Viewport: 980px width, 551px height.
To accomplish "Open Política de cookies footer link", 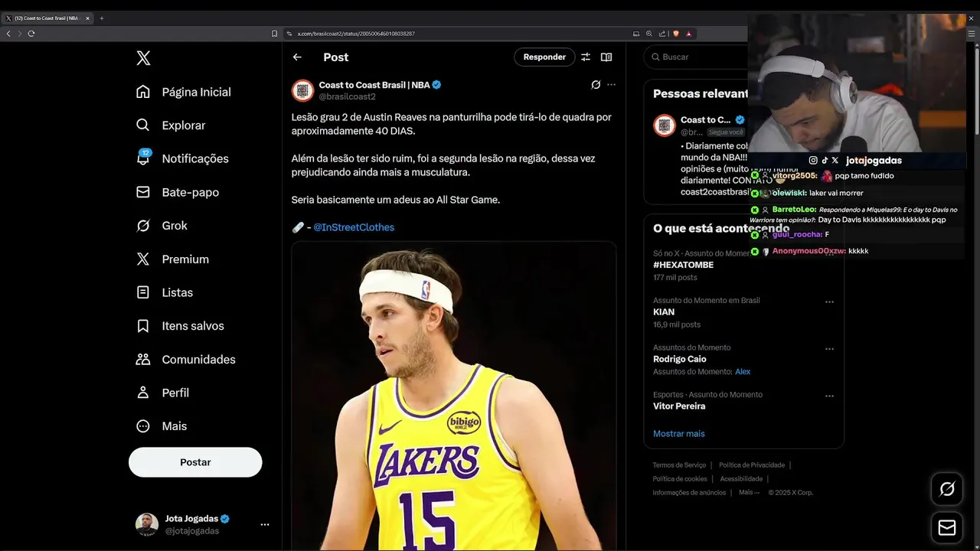I will (x=680, y=479).
